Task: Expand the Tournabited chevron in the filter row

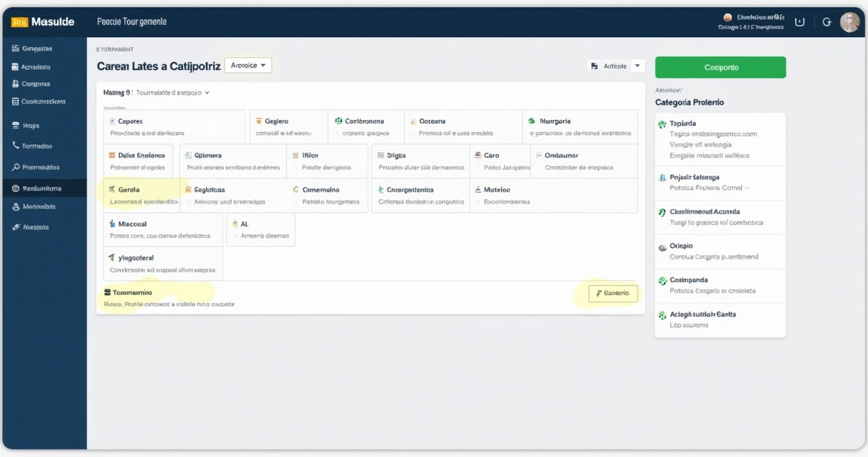Action: click(208, 93)
